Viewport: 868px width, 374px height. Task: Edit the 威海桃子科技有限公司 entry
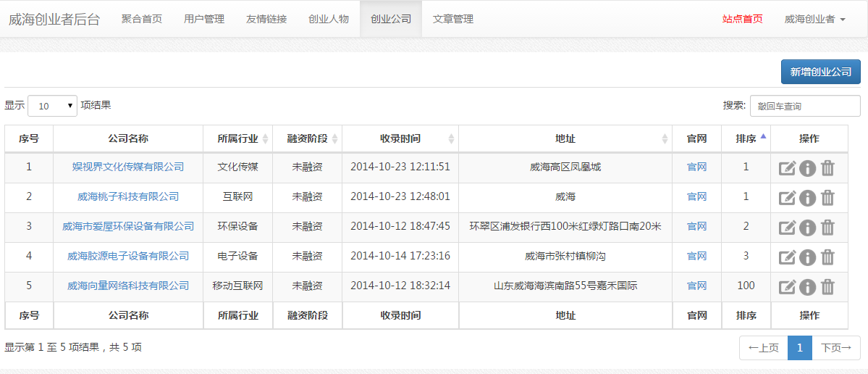(x=787, y=198)
